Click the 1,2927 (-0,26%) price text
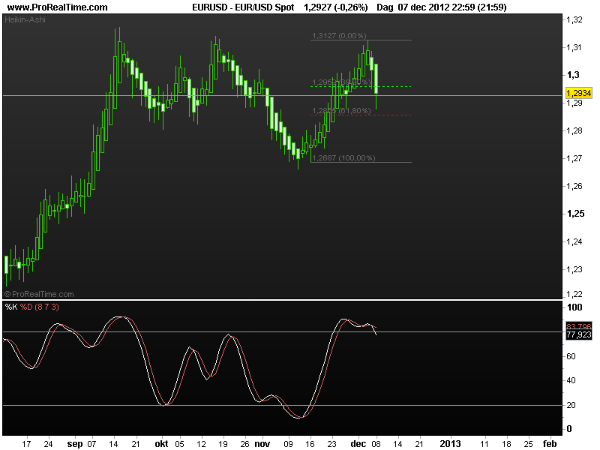The height and width of the screenshot is (450, 600). point(336,7)
